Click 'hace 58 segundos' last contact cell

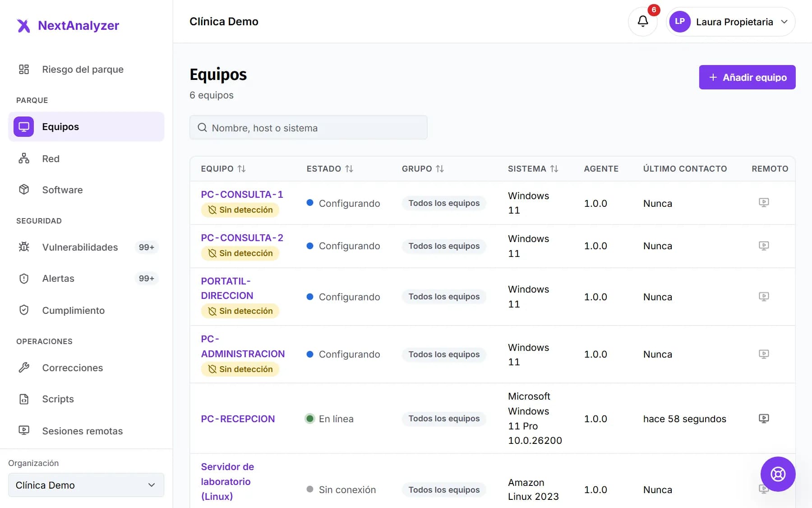pos(685,419)
